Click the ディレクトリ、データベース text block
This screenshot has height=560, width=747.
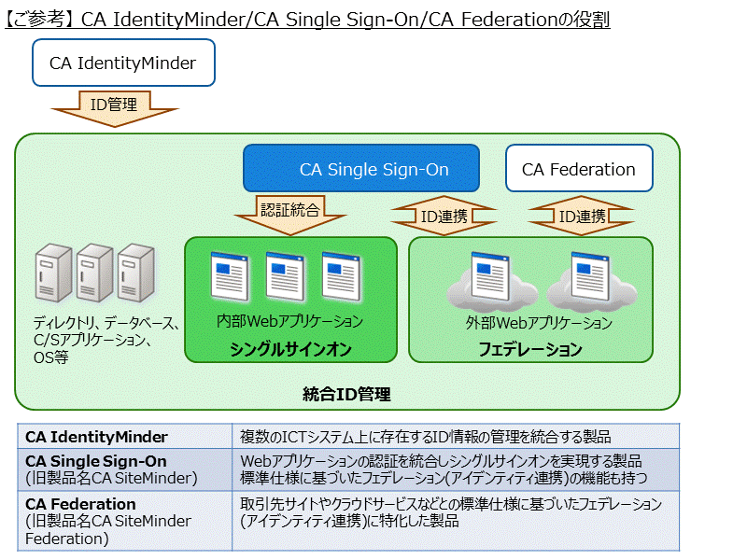(106, 340)
